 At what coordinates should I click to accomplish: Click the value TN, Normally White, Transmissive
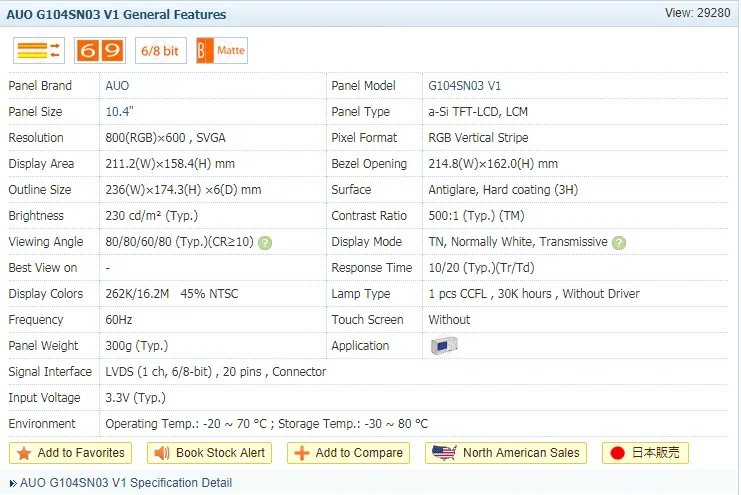pos(518,242)
